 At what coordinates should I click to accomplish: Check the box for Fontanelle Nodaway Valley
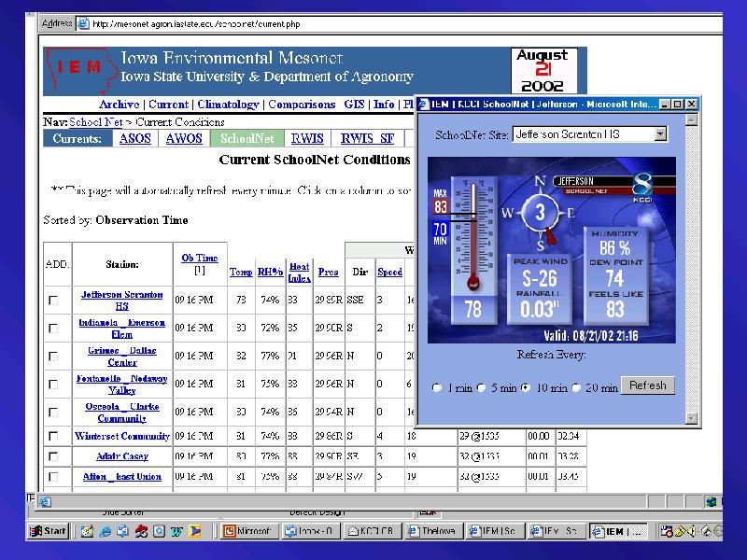53,384
